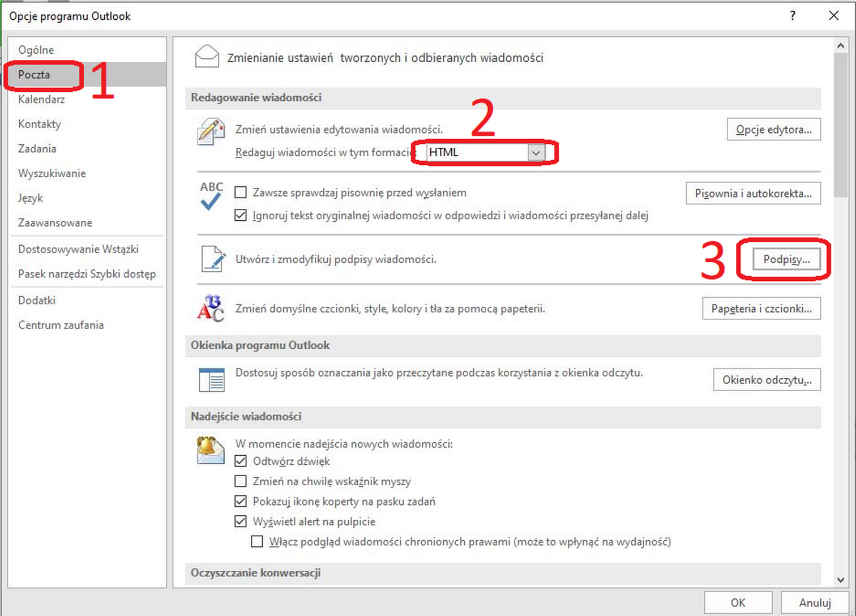Close the Outlook options dialog

[833, 16]
